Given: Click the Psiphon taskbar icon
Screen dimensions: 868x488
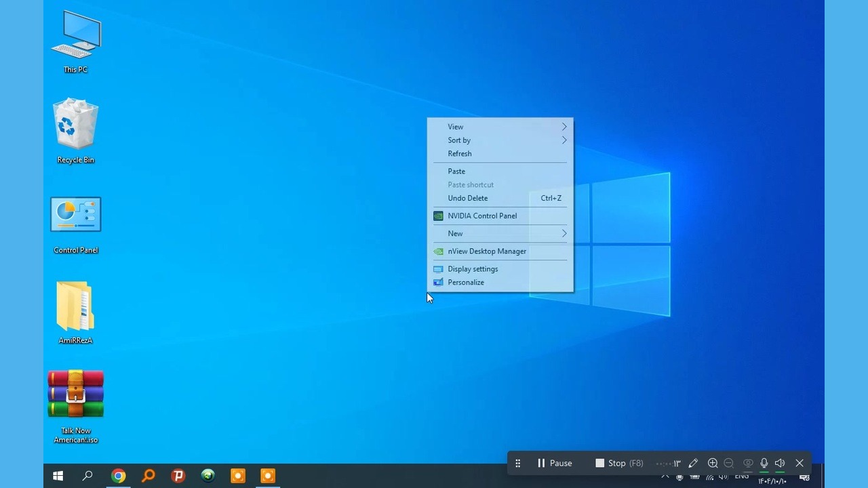Looking at the screenshot, I should [x=178, y=476].
